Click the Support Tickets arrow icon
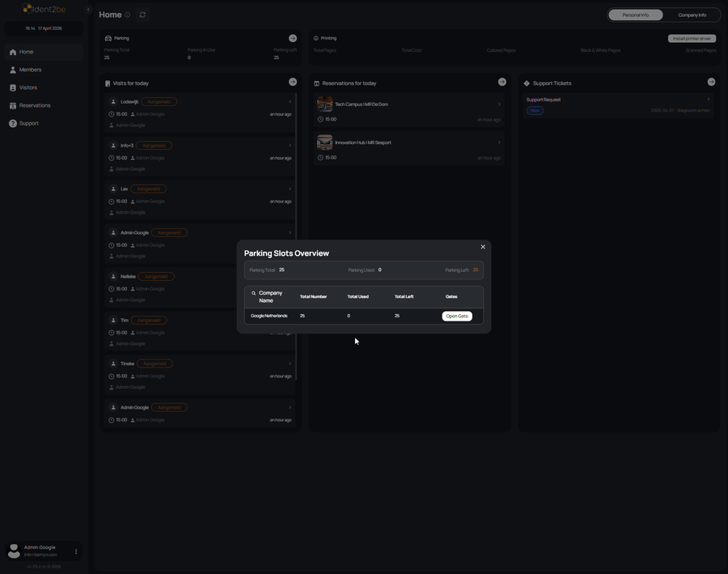The width and height of the screenshot is (728, 574). click(711, 82)
